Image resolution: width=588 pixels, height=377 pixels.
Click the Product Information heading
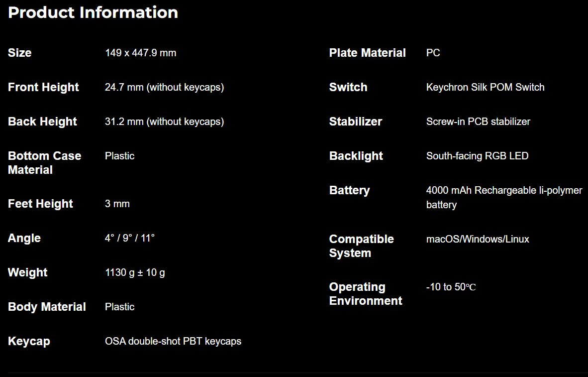point(93,12)
